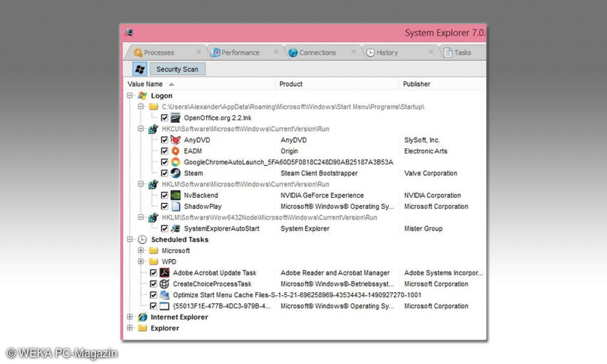This screenshot has height=364, width=607.
Task: Click the Adobe Acrobat Update Task icon
Action: [164, 273]
